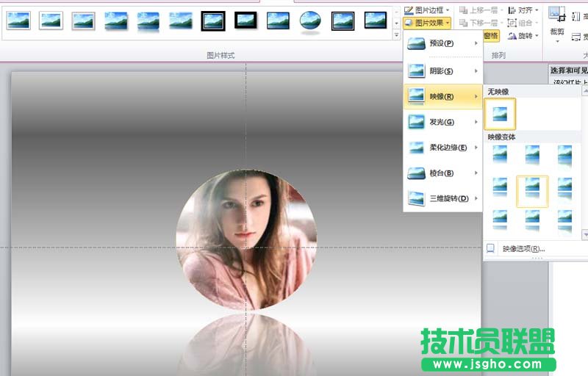Apply the compound black frame picture style

click(343, 21)
